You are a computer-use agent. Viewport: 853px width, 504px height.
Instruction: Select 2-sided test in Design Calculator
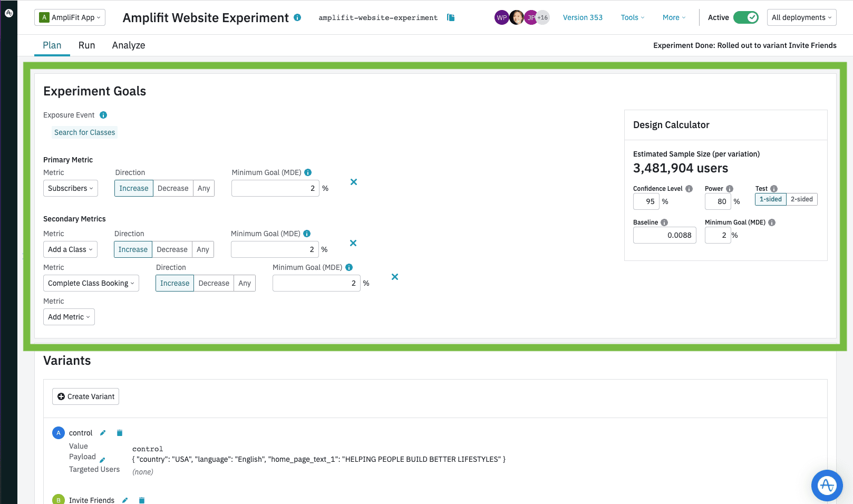point(801,199)
